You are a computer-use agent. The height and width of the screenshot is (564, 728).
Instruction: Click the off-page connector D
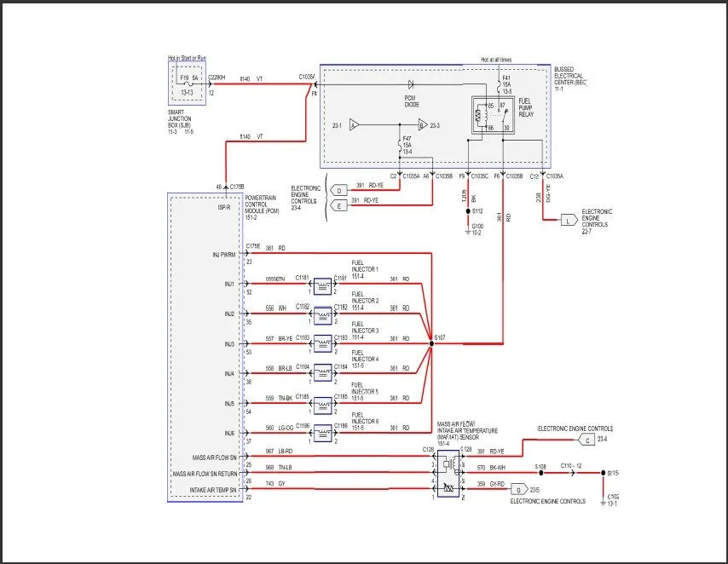(x=339, y=191)
